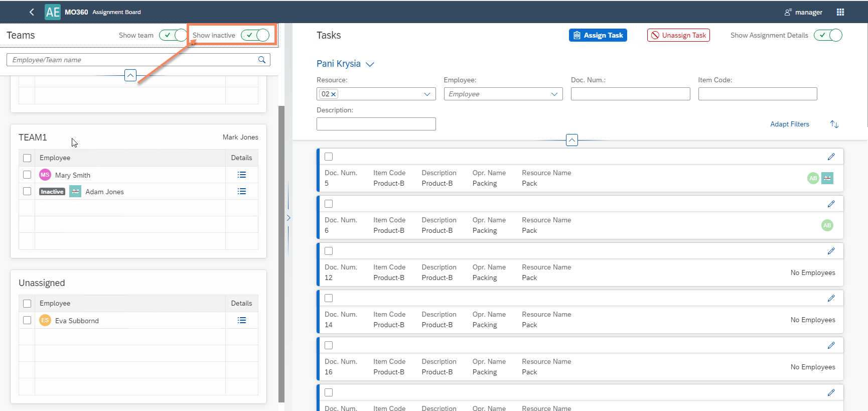The height and width of the screenshot is (411, 868).
Task: Click the Unassign Task button
Action: point(678,35)
